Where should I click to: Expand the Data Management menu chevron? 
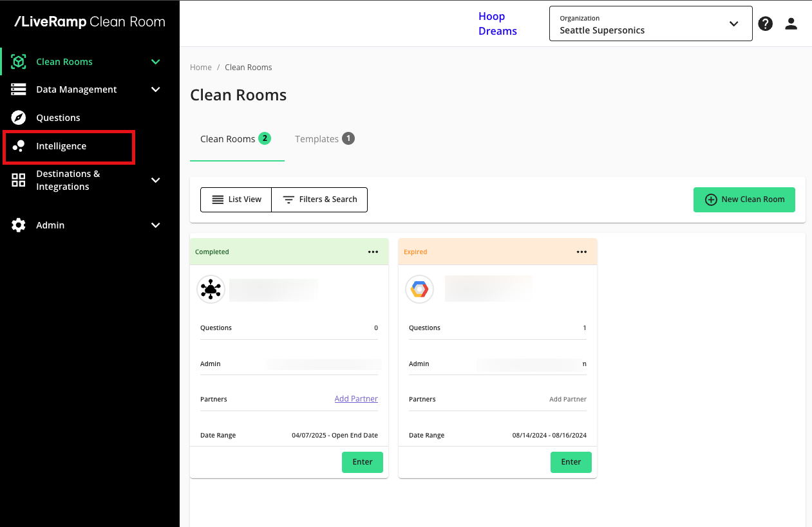pos(155,89)
